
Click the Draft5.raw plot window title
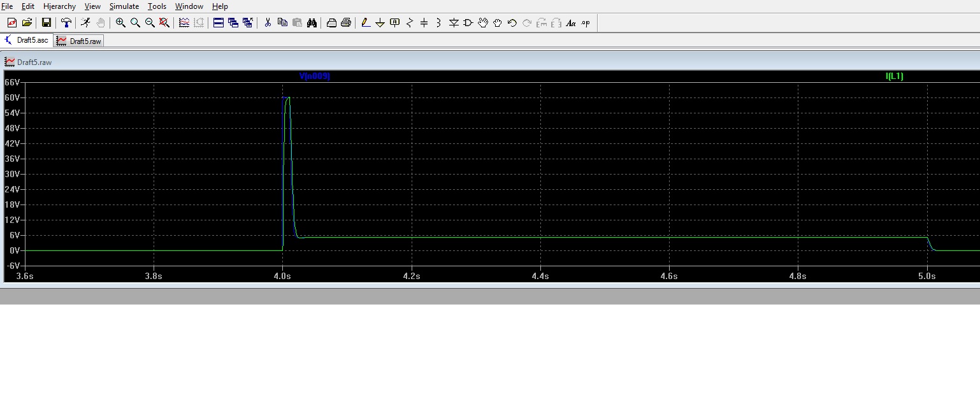(x=34, y=62)
